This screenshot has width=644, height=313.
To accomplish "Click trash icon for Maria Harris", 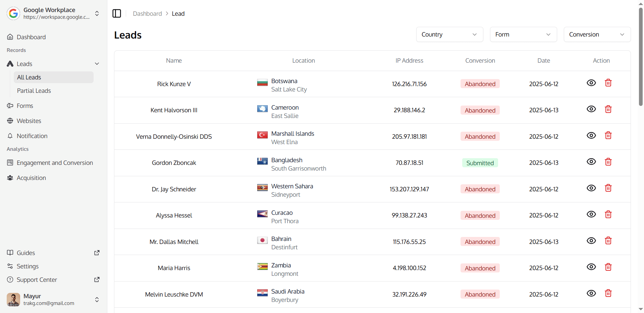I will (x=608, y=267).
